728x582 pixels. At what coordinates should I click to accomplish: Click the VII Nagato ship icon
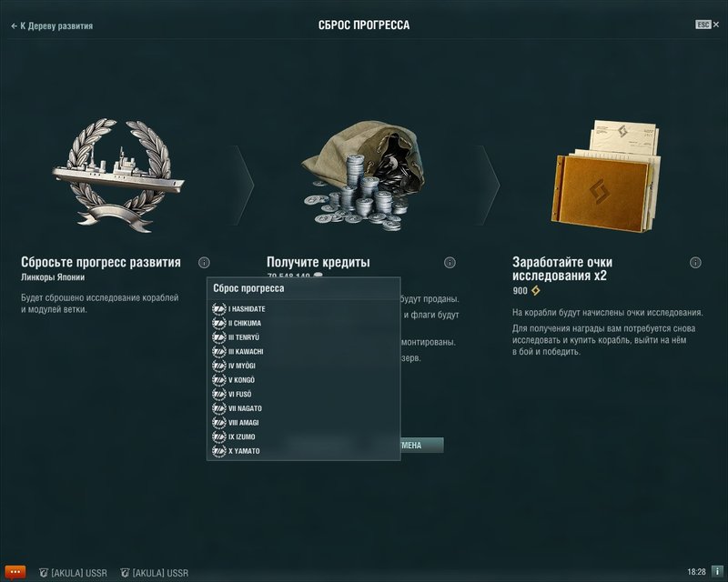pos(218,408)
